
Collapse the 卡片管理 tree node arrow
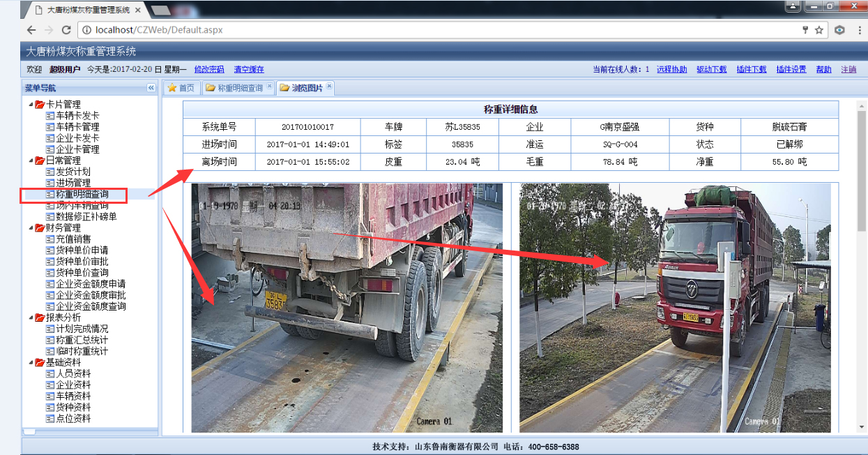pos(31,105)
